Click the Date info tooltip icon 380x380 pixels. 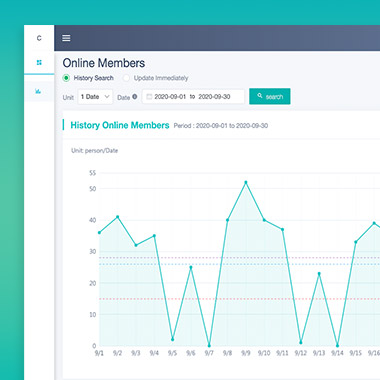[x=135, y=97]
